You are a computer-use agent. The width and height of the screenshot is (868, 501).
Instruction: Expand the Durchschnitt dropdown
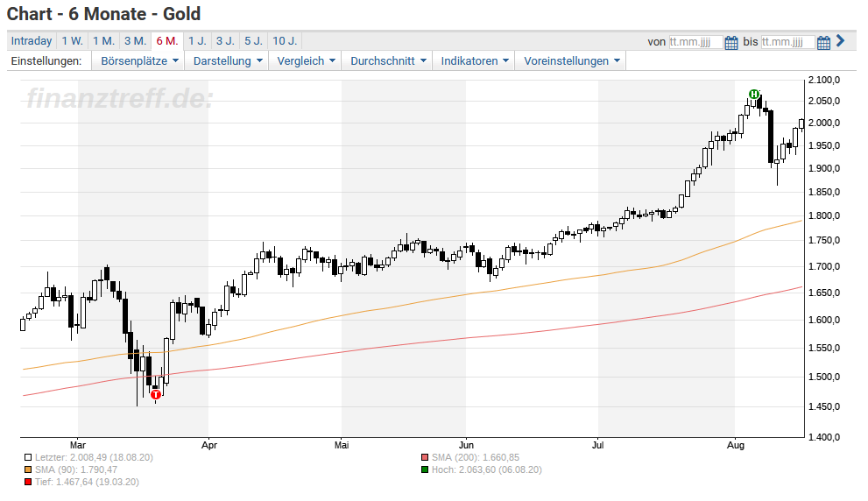(x=388, y=61)
